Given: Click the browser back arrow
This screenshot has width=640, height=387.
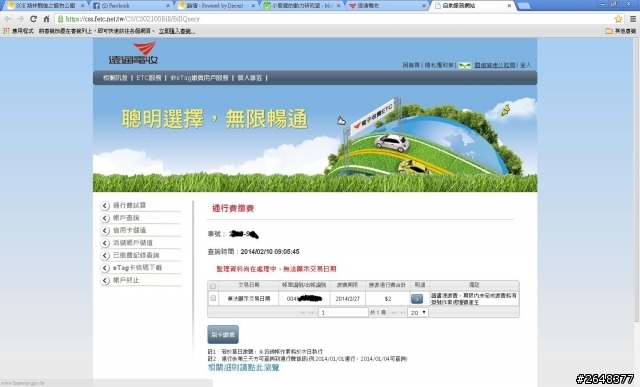Looking at the screenshot, I should 8,19.
